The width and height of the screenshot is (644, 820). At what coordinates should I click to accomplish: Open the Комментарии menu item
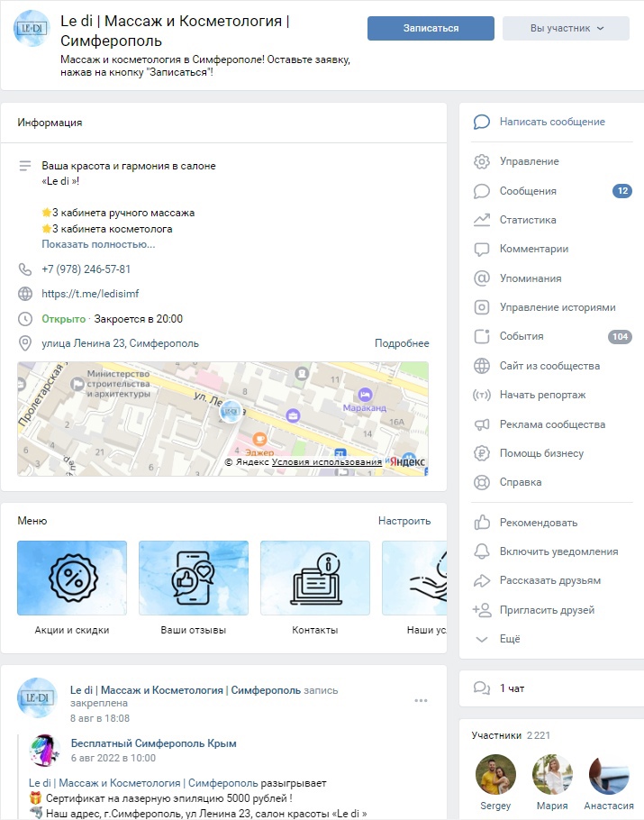534,249
